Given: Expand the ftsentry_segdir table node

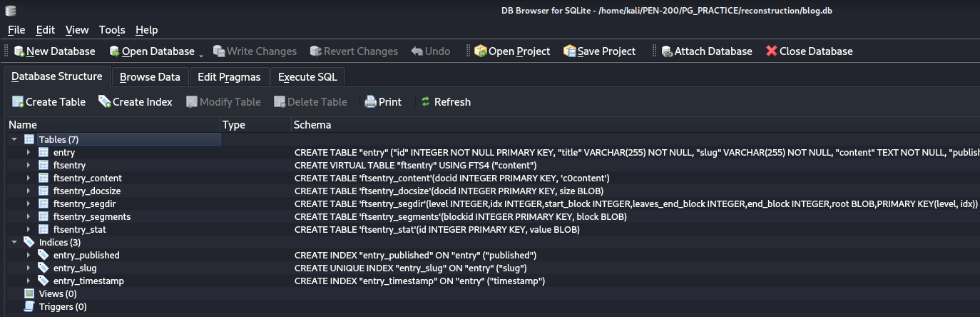Looking at the screenshot, I should tap(29, 204).
